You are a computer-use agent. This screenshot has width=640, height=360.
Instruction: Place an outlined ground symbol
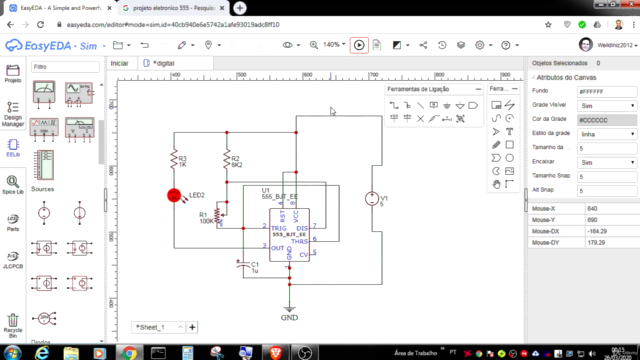coord(460,105)
